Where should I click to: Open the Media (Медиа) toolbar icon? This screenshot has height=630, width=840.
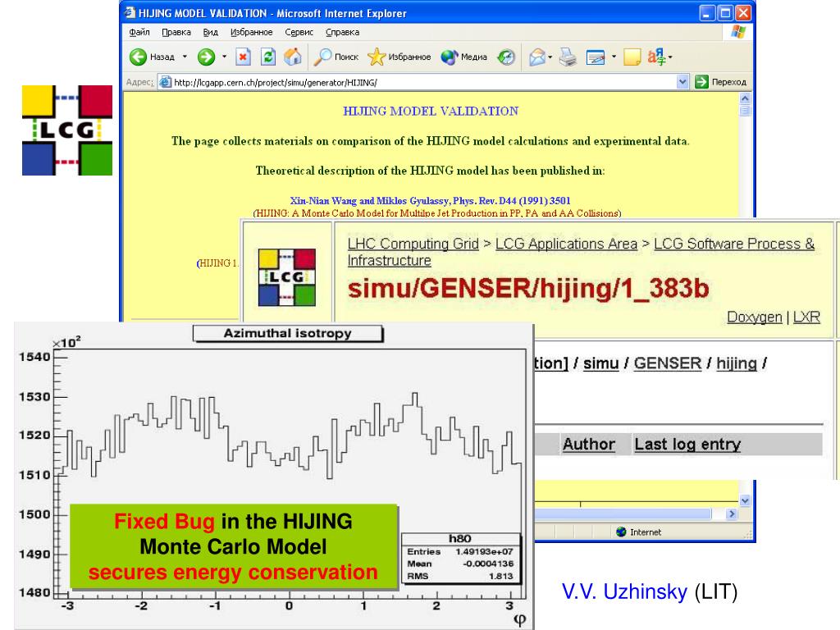pyautogui.click(x=450, y=57)
